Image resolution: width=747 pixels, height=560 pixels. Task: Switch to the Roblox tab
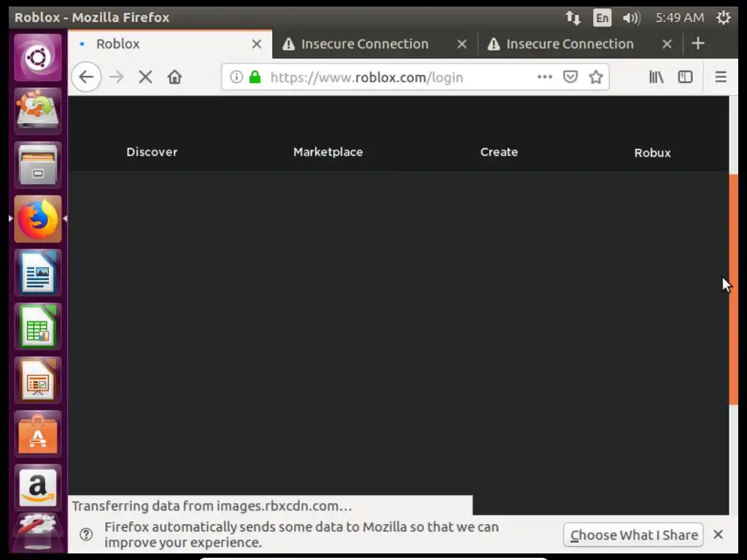click(x=170, y=44)
